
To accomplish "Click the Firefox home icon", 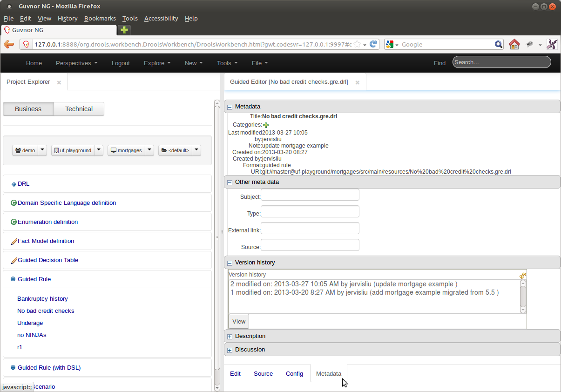I will click(x=514, y=44).
